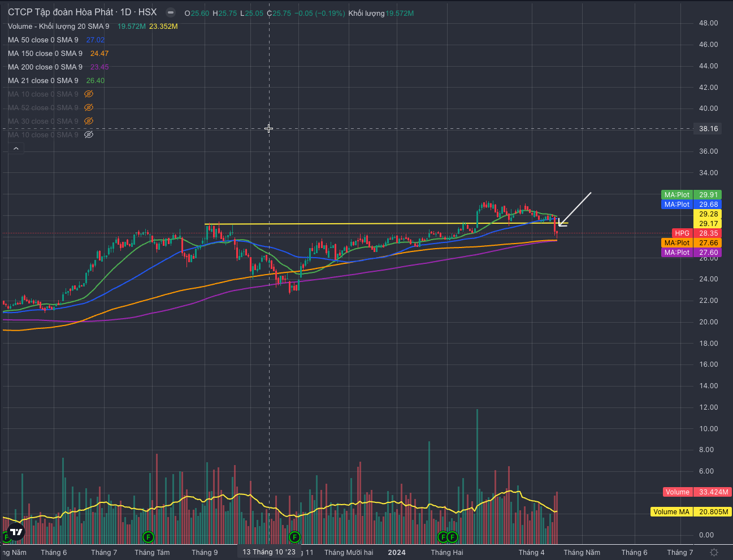733x560 pixels.
Task: Select the dimmed MA 52 close 0 SMA 9 legend
Action: (43, 107)
